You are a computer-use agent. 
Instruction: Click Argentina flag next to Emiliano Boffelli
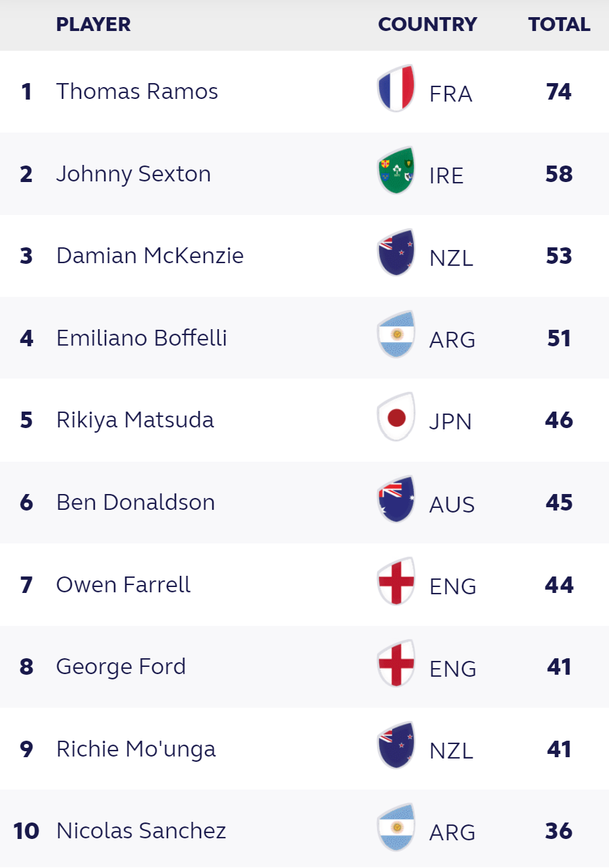click(396, 335)
